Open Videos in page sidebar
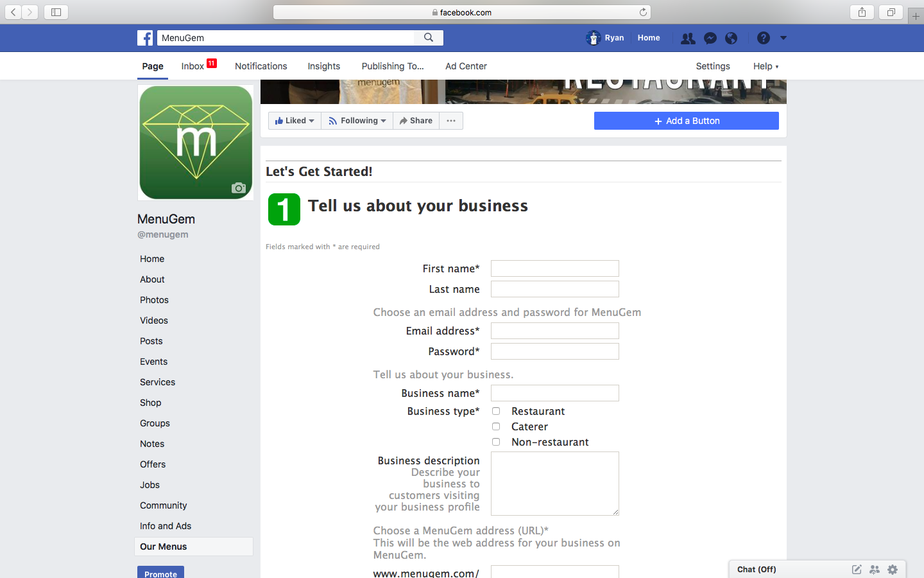The image size is (924, 578). [x=154, y=320]
